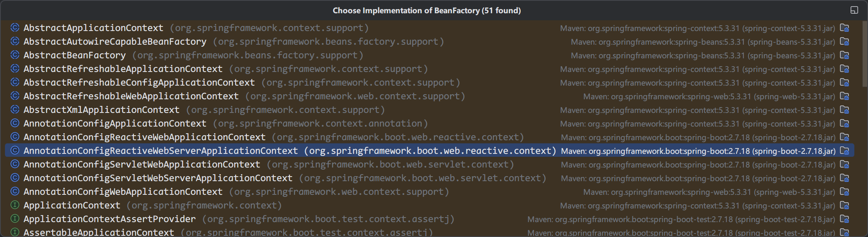Click interface icon beside ApplicationContext
This screenshot has height=237, width=868.
coord(15,205)
